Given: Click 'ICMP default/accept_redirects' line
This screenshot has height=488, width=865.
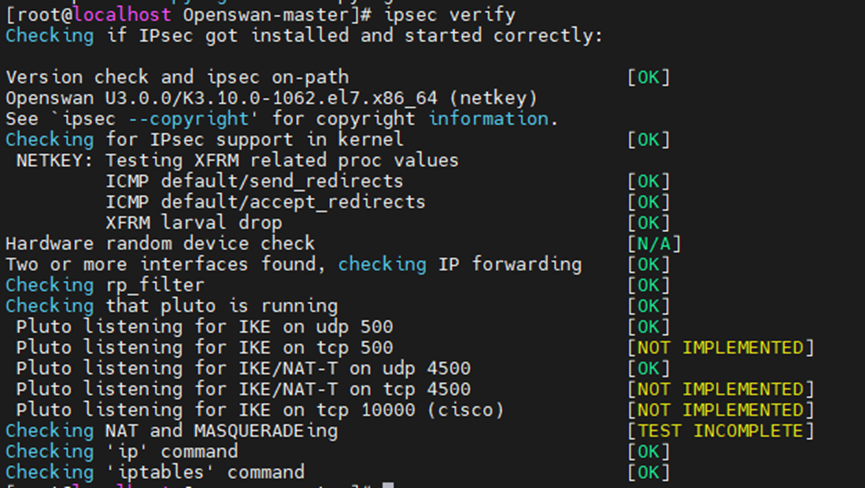Looking at the screenshot, I should pyautogui.click(x=265, y=202).
